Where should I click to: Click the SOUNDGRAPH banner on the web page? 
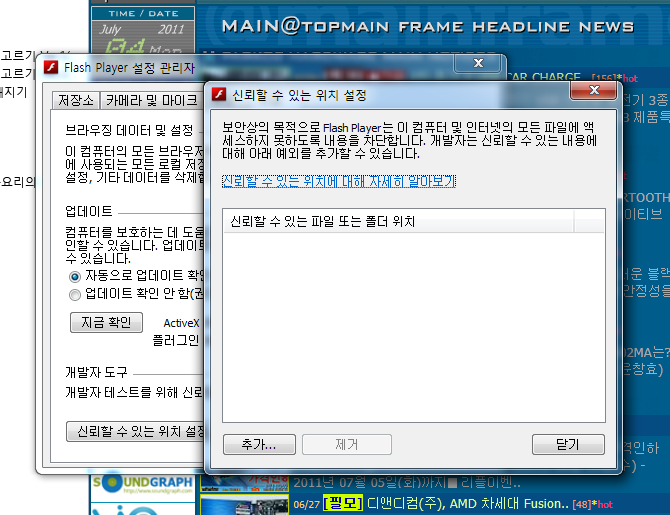(143, 483)
